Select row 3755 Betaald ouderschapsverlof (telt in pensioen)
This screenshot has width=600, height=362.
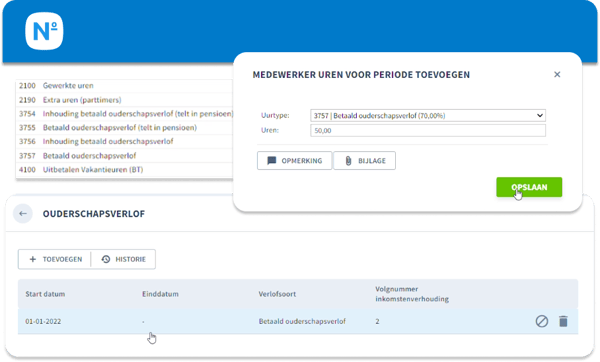124,127
